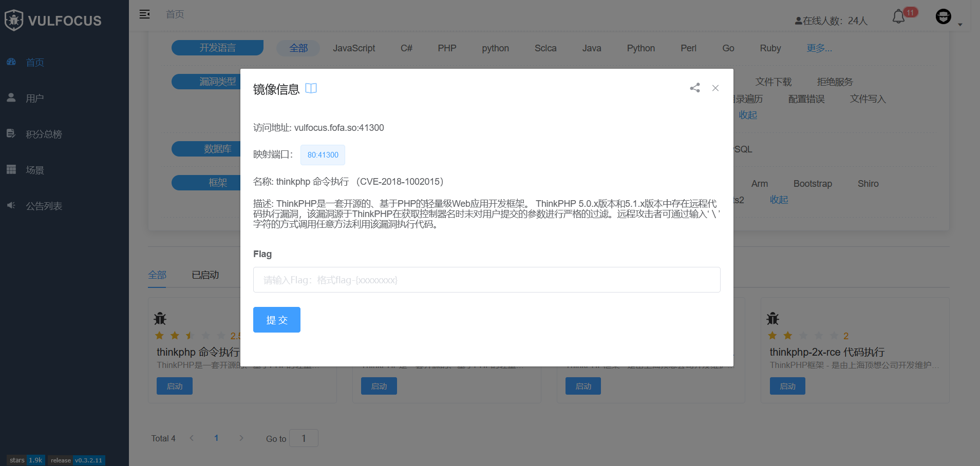This screenshot has height=466, width=980.
Task: Click the 公告列表 announcements icon
Action: [x=11, y=205]
